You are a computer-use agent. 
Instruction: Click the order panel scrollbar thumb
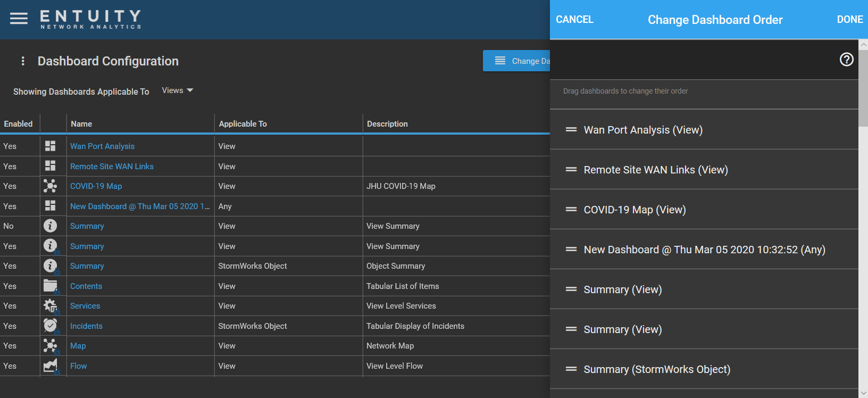[x=863, y=89]
